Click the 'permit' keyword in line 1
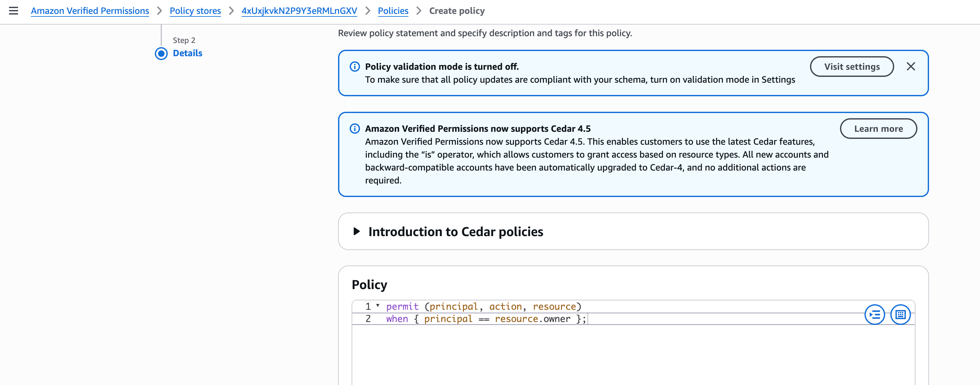980x385 pixels. click(x=402, y=307)
